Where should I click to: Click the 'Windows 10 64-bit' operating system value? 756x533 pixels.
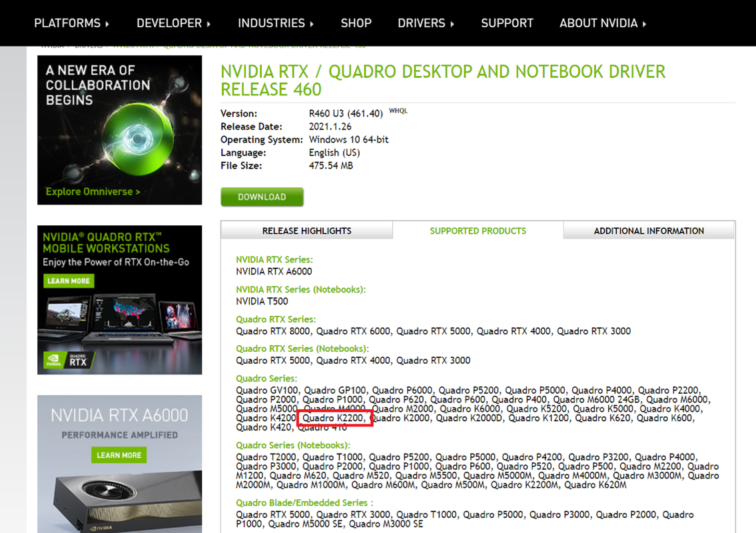[x=348, y=139]
